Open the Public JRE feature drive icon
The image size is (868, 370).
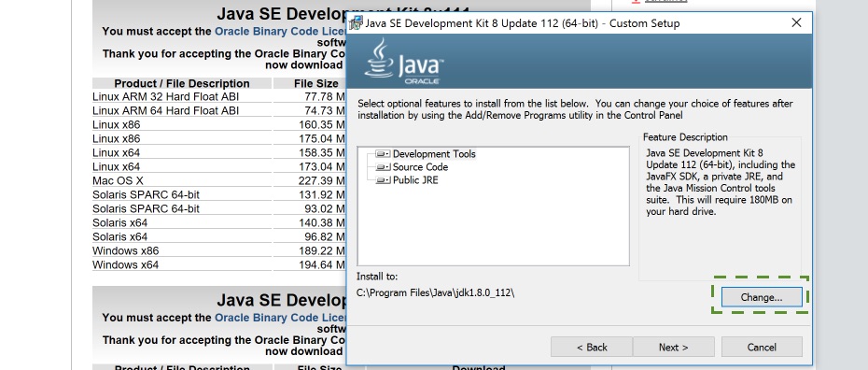(383, 180)
